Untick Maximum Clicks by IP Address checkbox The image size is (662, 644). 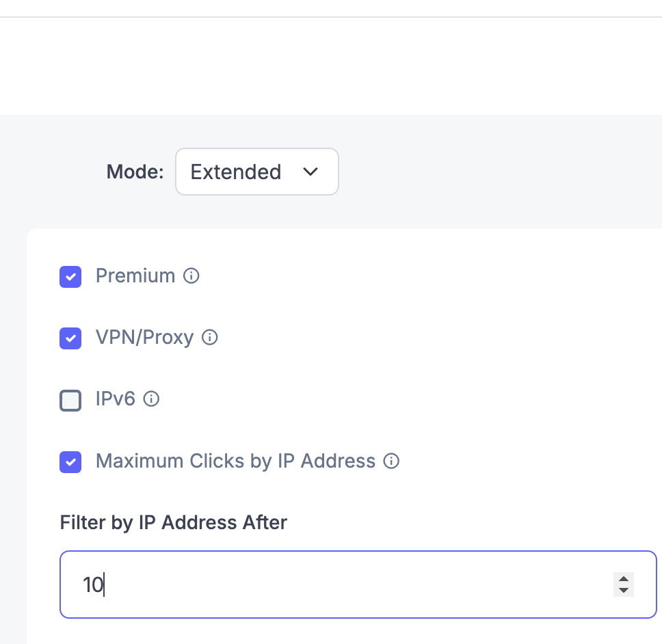70,462
